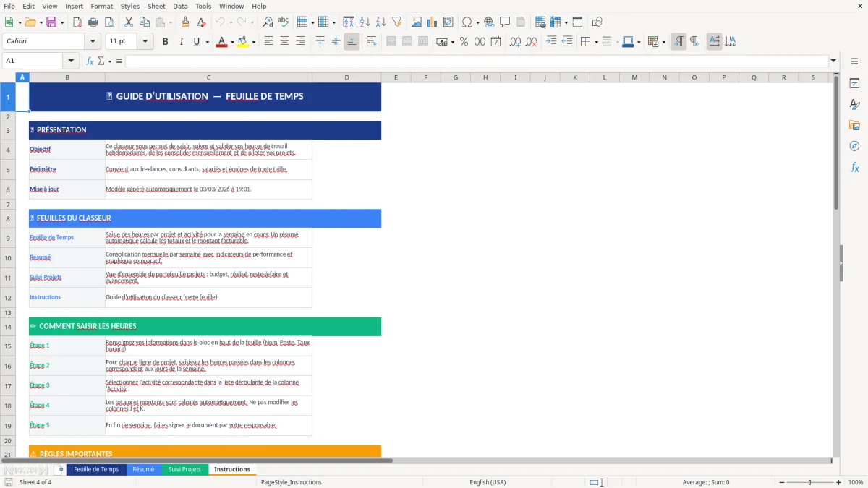Toggle bold formatting

[x=165, y=41]
